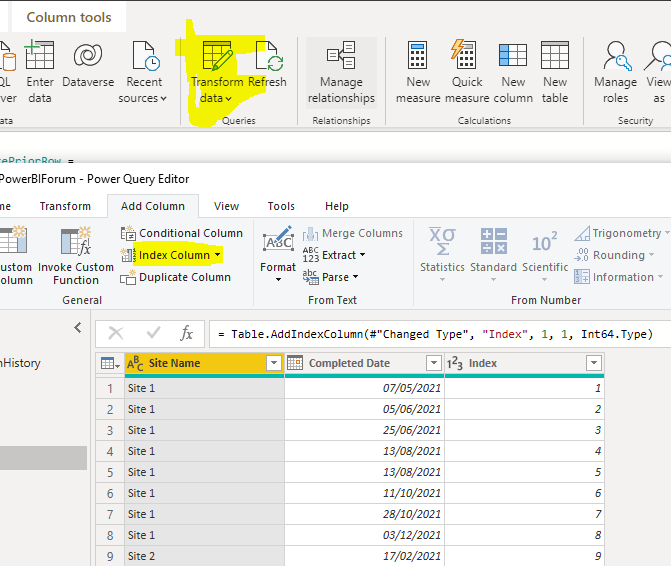Viewport: 671px width, 566px height.
Task: Add a Conditional Column
Action: (182, 233)
